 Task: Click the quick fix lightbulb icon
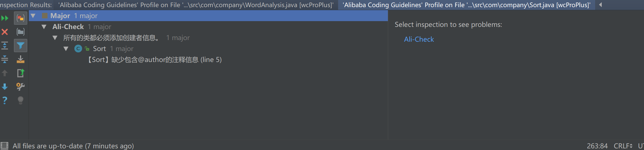pyautogui.click(x=21, y=100)
